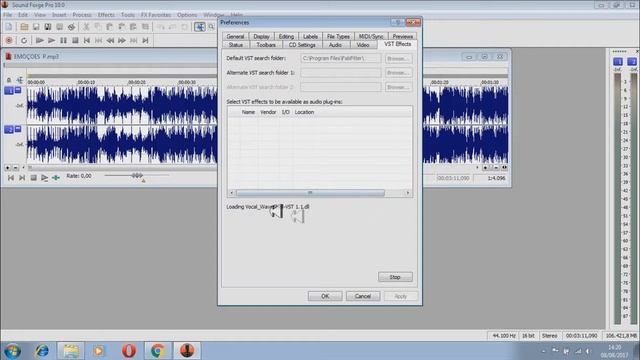Click the Name column header in VST list

(248, 112)
